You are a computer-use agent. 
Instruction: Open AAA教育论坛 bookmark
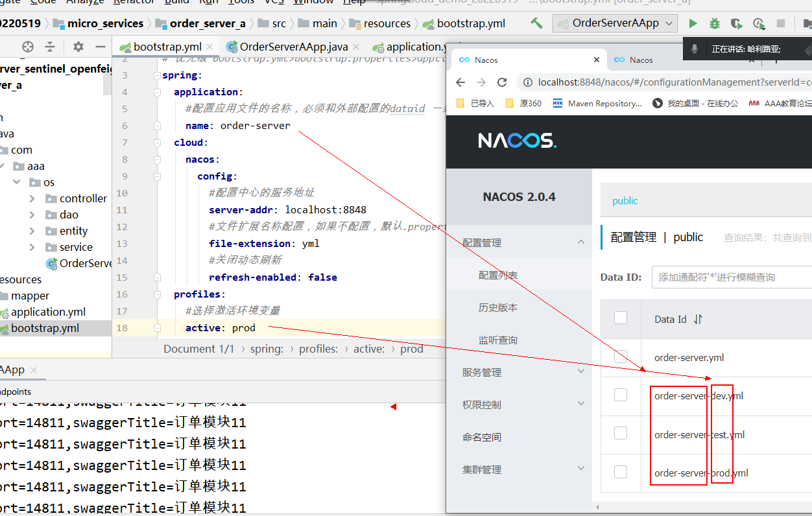780,103
